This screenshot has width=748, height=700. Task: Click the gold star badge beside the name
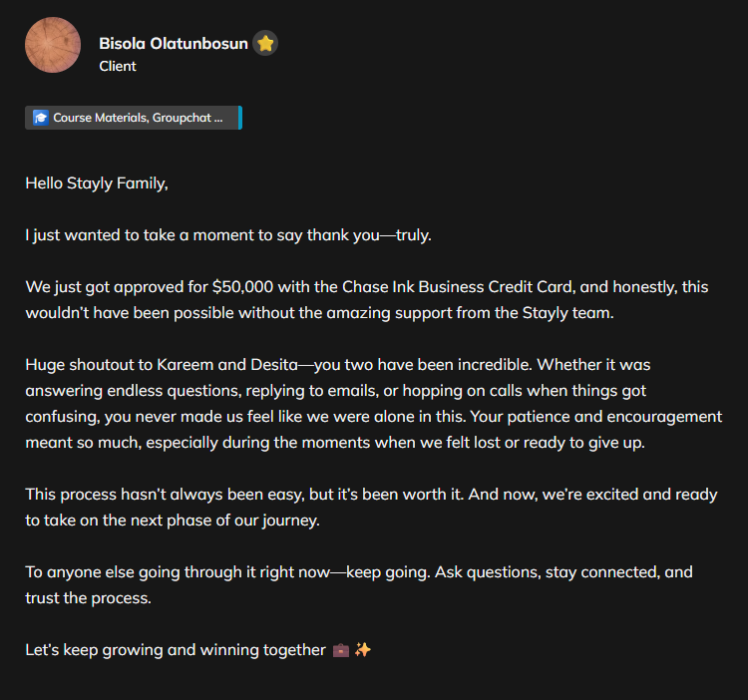[265, 44]
